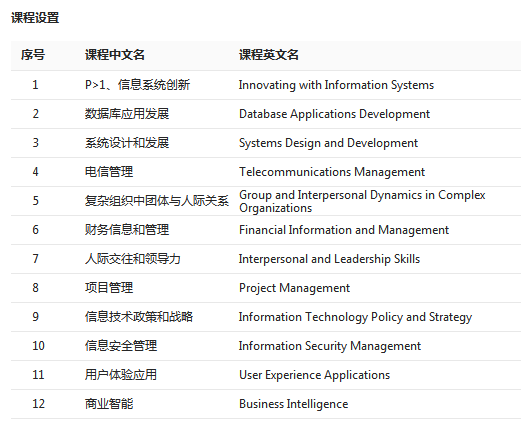The image size is (521, 422).
Task: Select Systems Design and Development text
Action: click(328, 143)
